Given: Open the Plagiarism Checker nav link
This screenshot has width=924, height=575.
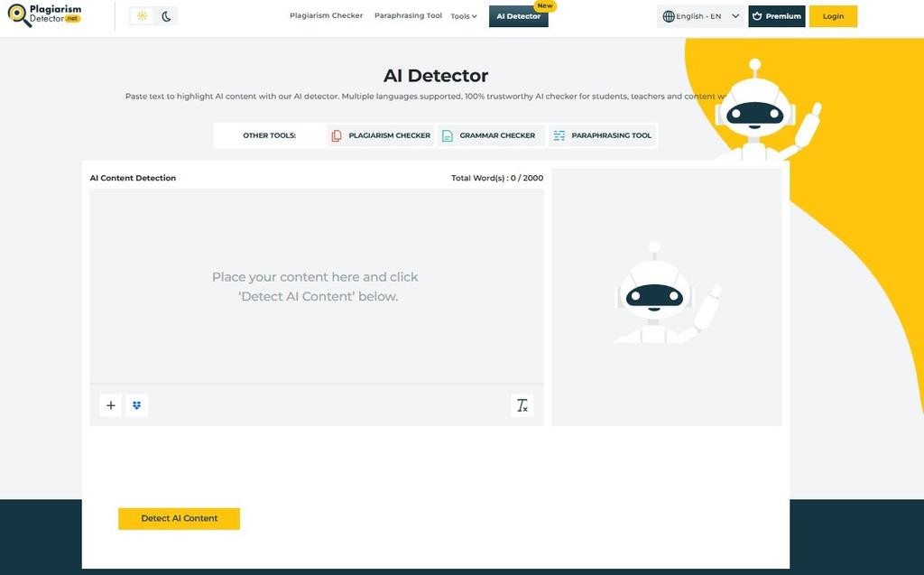Looking at the screenshot, I should pos(326,16).
